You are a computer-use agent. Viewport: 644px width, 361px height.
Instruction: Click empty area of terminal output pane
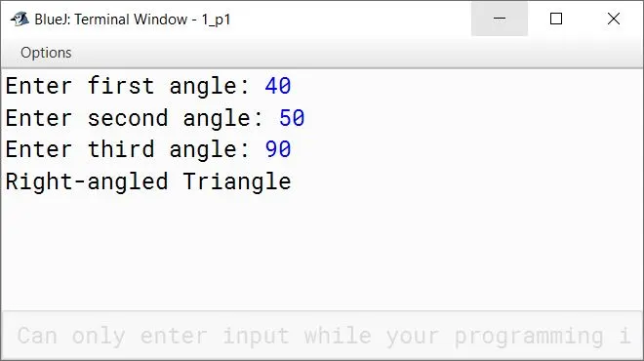tap(322, 251)
